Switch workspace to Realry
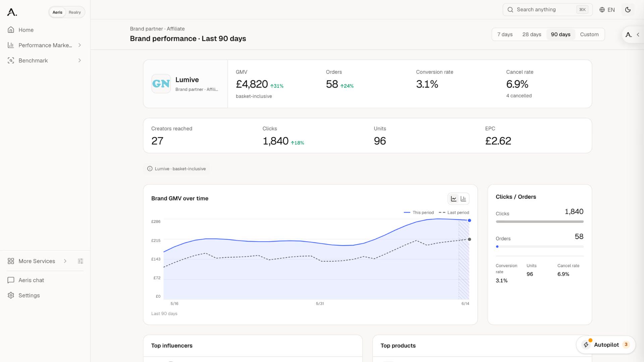 click(x=75, y=12)
